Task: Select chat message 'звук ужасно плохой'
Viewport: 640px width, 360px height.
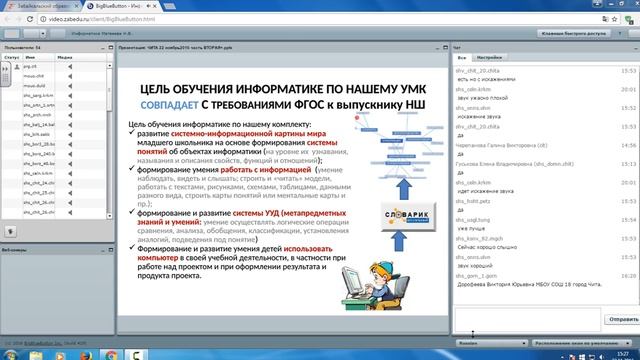Action: tap(483, 98)
